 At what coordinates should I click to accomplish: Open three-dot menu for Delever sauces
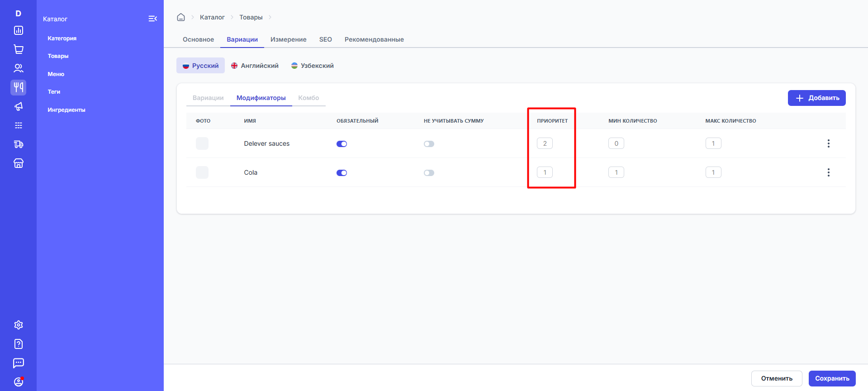point(828,143)
